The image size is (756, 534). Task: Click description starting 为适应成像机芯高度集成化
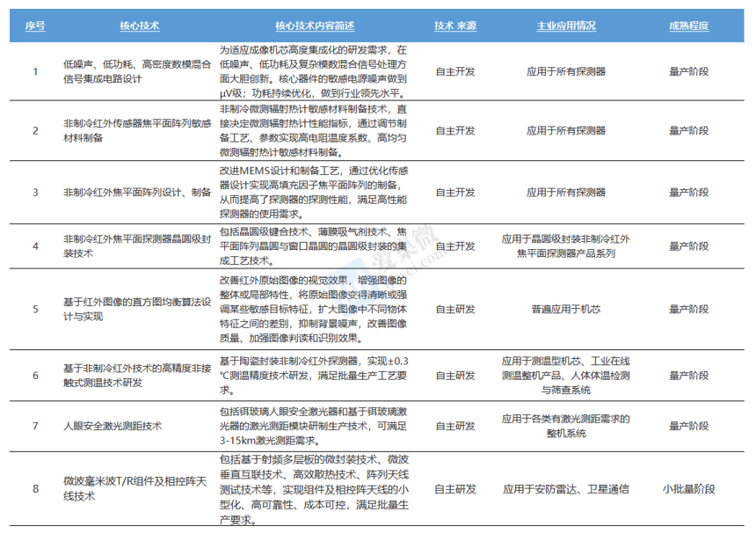[x=314, y=71]
